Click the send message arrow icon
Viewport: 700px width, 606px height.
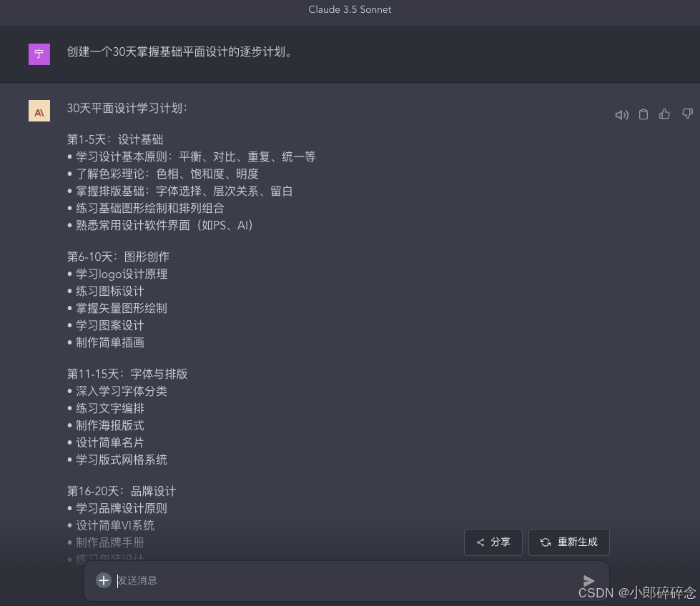588,580
